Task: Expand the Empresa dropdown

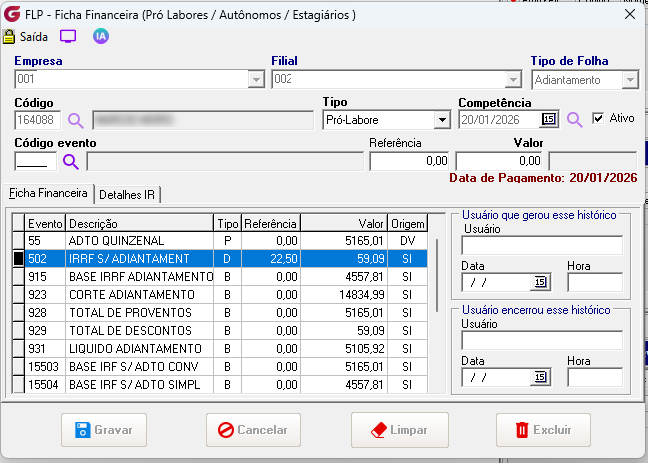Action: [x=256, y=79]
